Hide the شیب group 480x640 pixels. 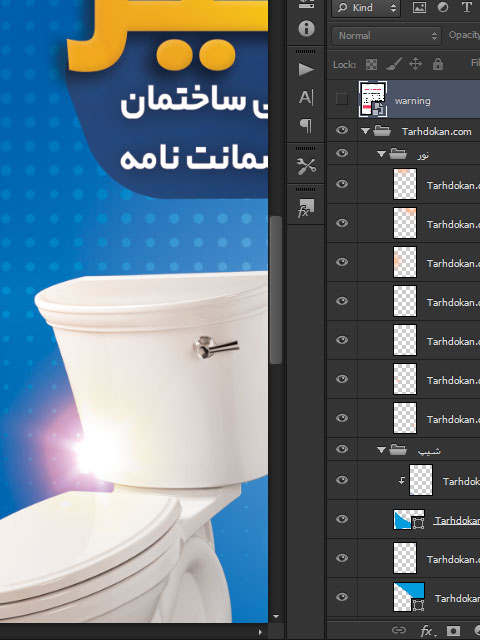pos(342,449)
